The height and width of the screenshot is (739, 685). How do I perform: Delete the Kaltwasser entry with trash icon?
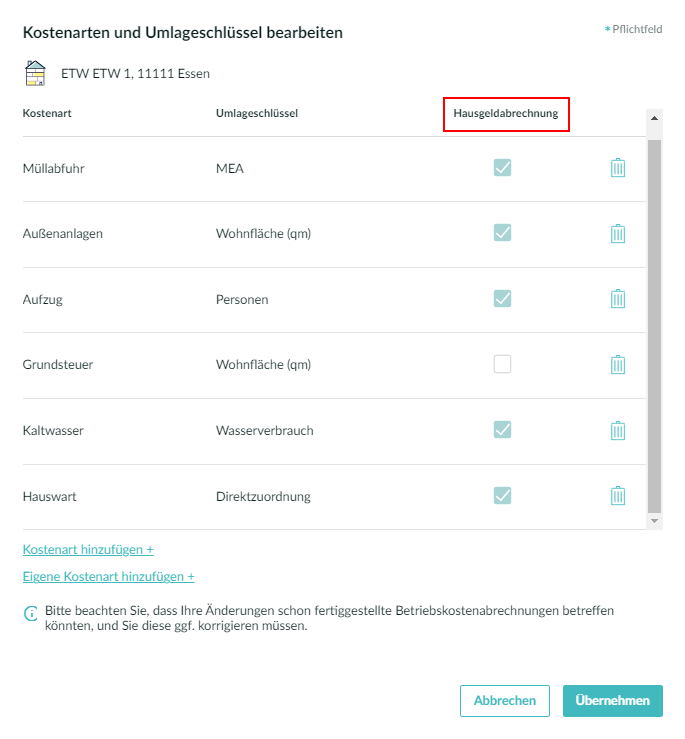(x=618, y=430)
